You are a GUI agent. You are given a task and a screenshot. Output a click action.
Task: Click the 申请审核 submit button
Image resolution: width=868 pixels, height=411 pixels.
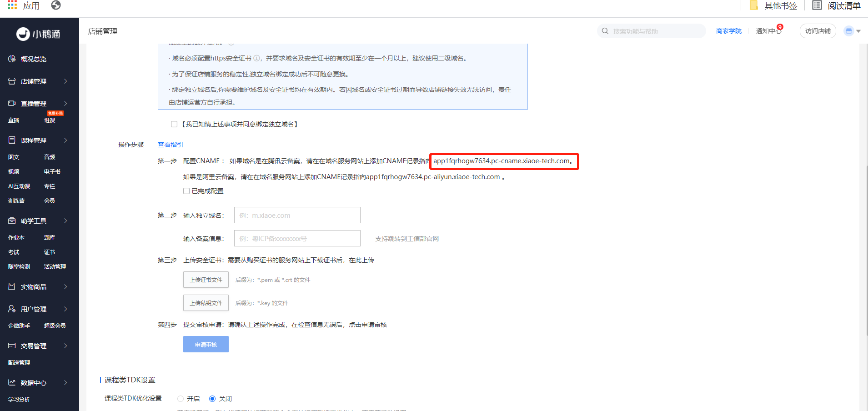pos(206,344)
